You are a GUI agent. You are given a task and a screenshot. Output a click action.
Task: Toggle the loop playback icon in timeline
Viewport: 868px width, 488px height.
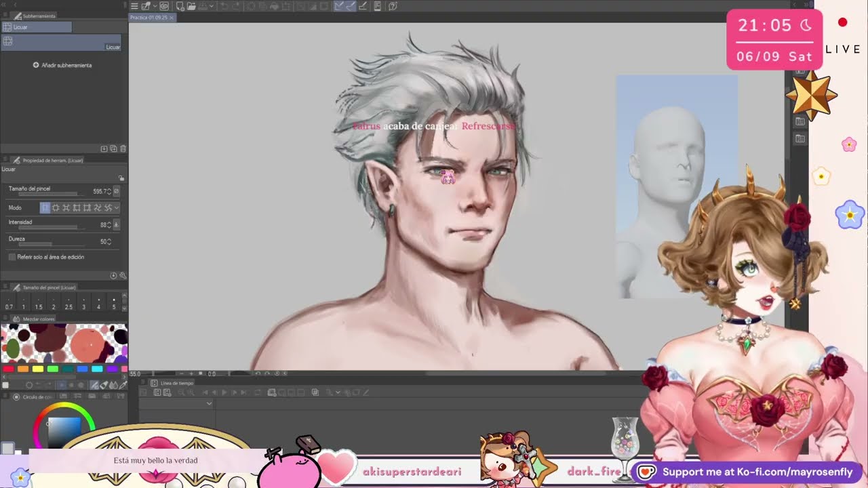point(258,392)
